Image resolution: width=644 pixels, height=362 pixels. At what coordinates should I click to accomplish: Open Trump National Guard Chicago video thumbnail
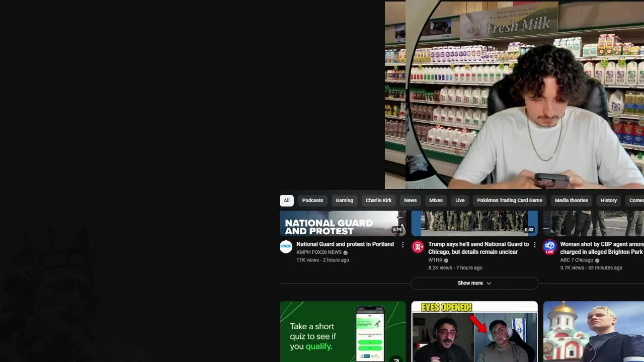point(474,223)
